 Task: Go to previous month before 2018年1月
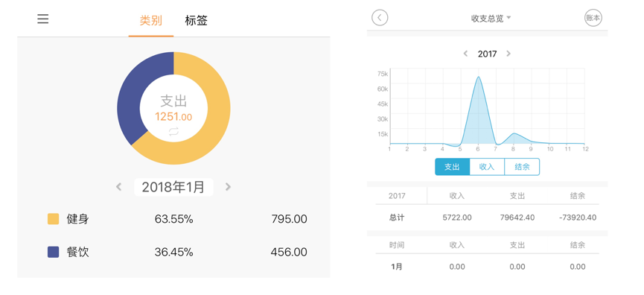point(118,187)
